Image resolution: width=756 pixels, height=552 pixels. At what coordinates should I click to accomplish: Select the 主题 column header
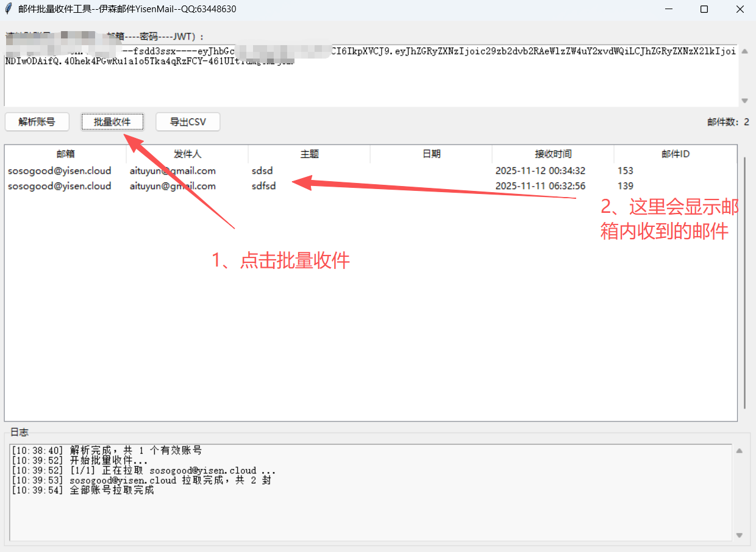[308, 154]
